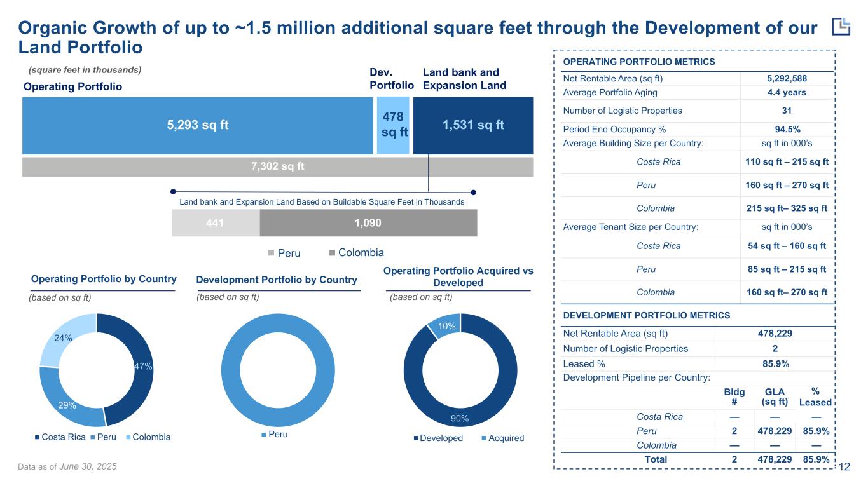Click the Developed legend square

pos(417,438)
